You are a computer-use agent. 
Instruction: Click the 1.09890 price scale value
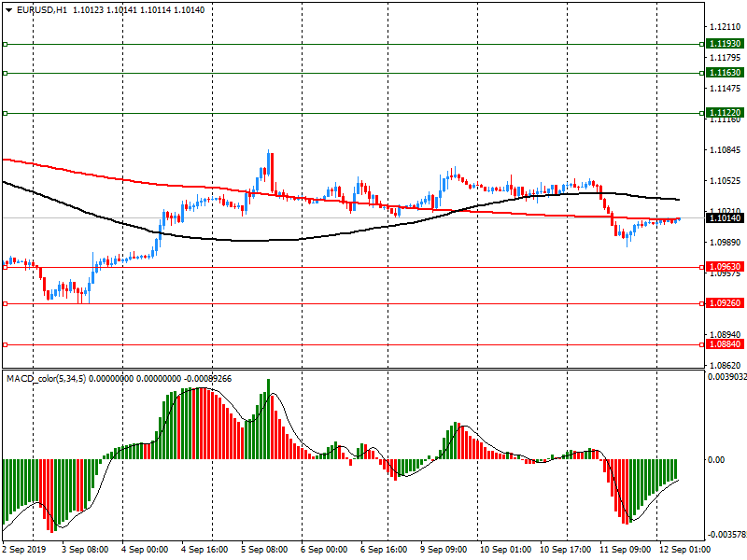pos(726,243)
